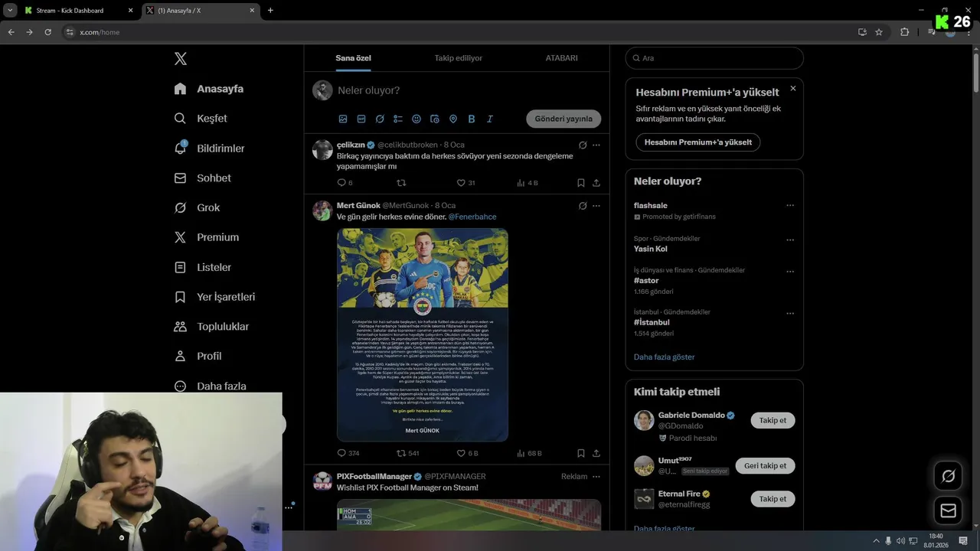The width and height of the screenshot is (980, 551).
Task: Follow Gabriele Domaldo with Takip et
Action: pyautogui.click(x=773, y=420)
